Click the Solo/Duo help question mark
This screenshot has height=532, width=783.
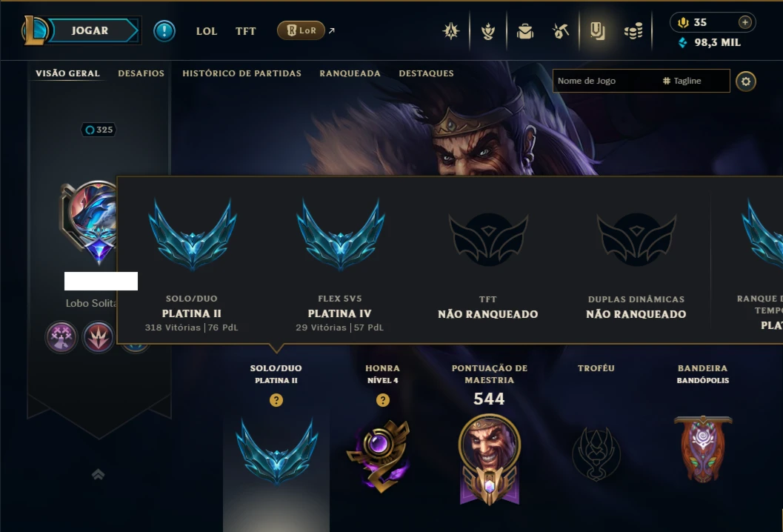(276, 400)
